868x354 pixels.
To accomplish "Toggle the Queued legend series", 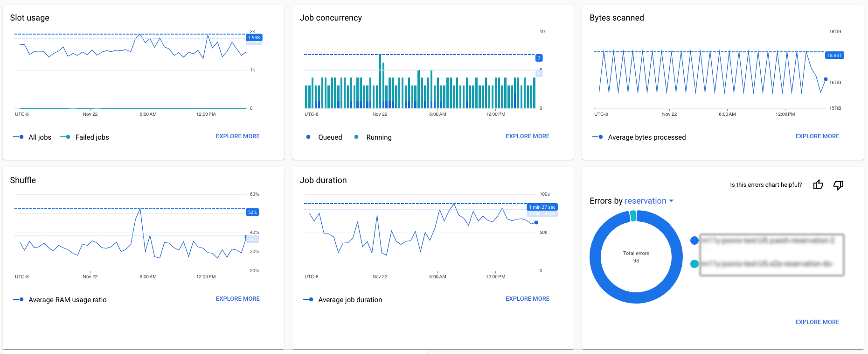I will point(325,137).
